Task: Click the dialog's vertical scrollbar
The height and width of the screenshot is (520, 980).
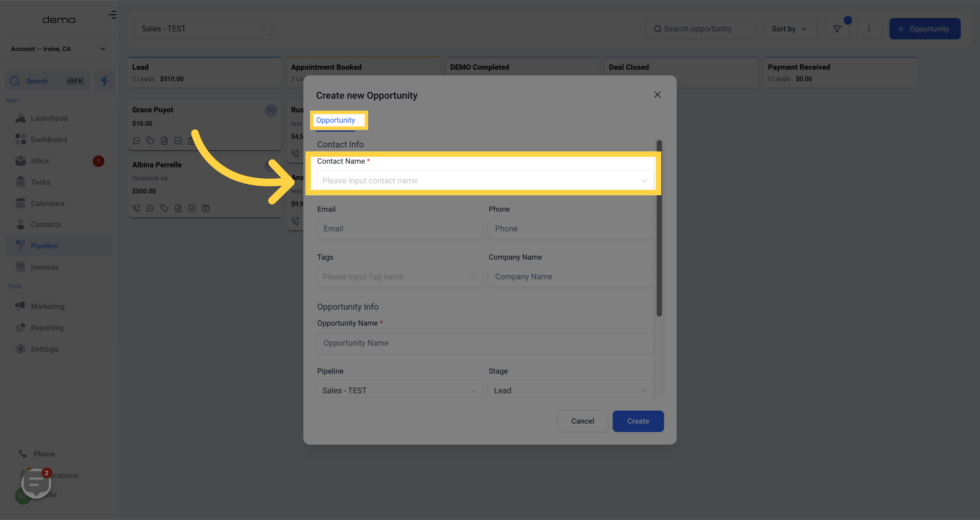Action: [659, 228]
